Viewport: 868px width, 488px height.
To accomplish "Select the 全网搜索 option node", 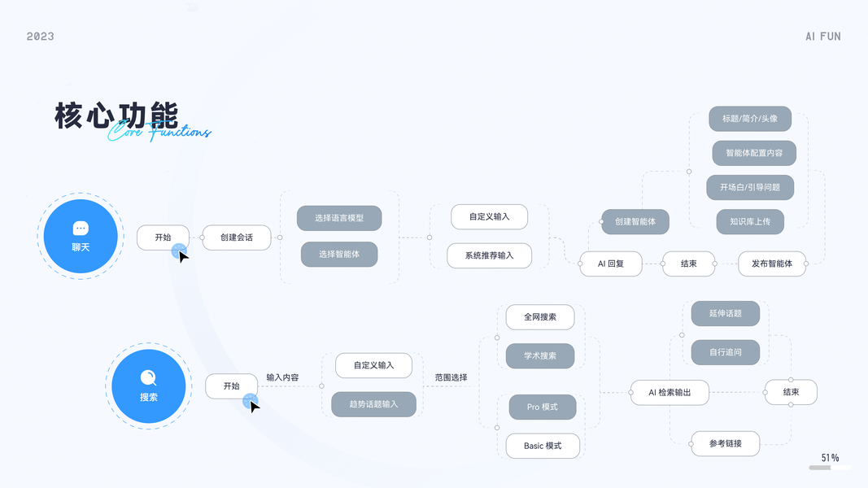I will point(540,317).
